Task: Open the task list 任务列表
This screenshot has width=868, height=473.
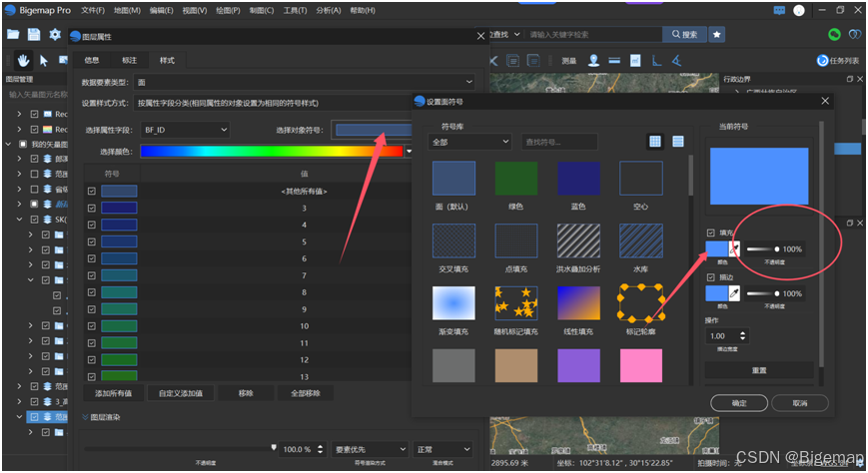Action: 838,60
